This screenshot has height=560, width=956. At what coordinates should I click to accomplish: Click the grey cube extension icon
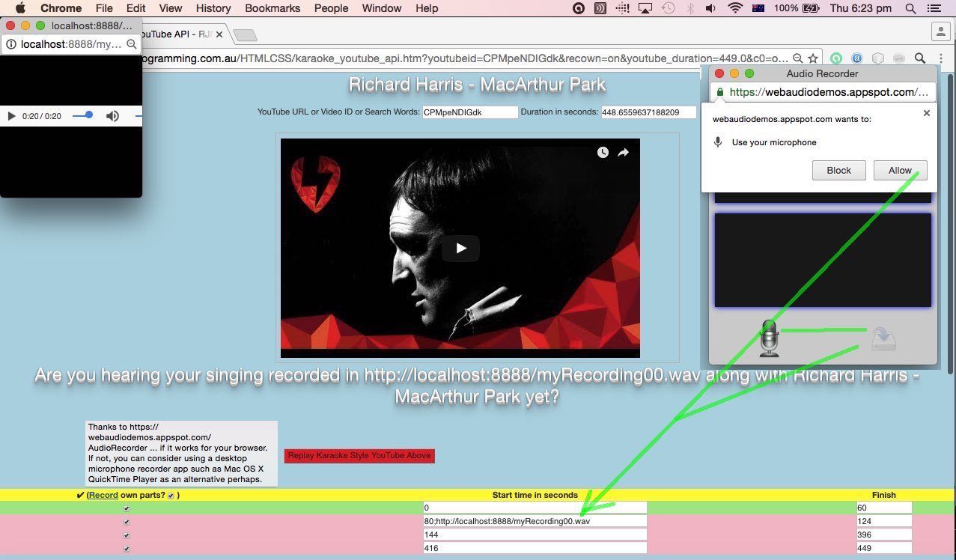(x=878, y=58)
